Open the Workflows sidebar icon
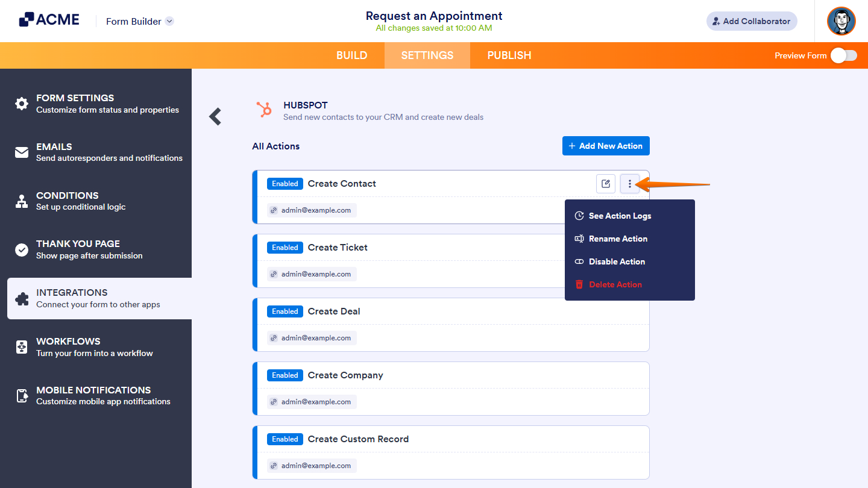 22,347
